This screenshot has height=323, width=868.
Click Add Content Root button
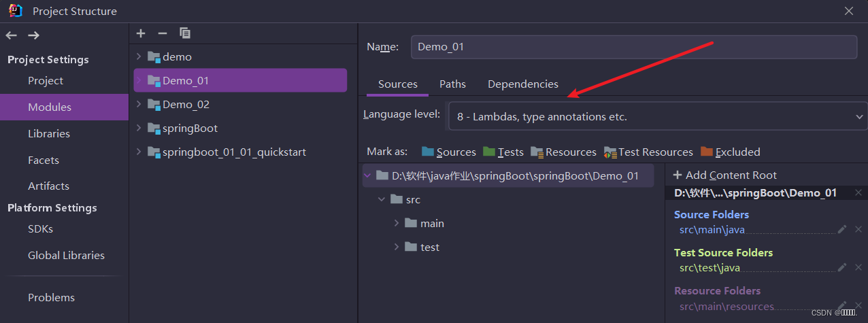pos(724,175)
